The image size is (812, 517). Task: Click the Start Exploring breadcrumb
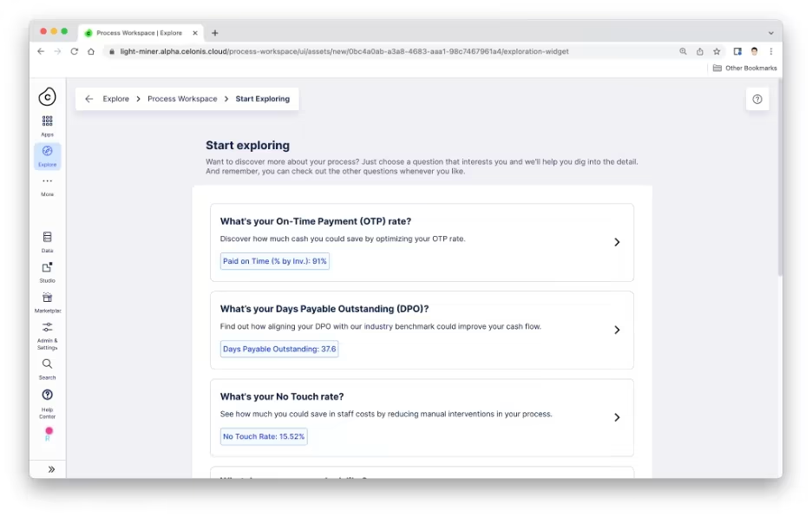(x=263, y=99)
